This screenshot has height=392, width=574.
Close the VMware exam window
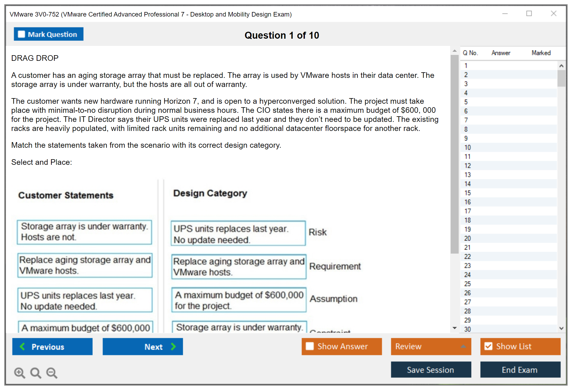pos(553,14)
